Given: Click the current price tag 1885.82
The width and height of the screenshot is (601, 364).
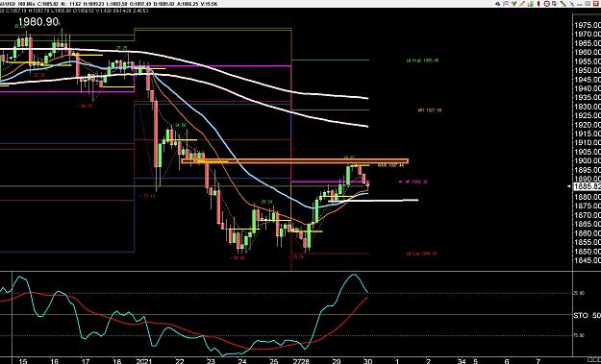Looking at the screenshot, I should 588,186.
